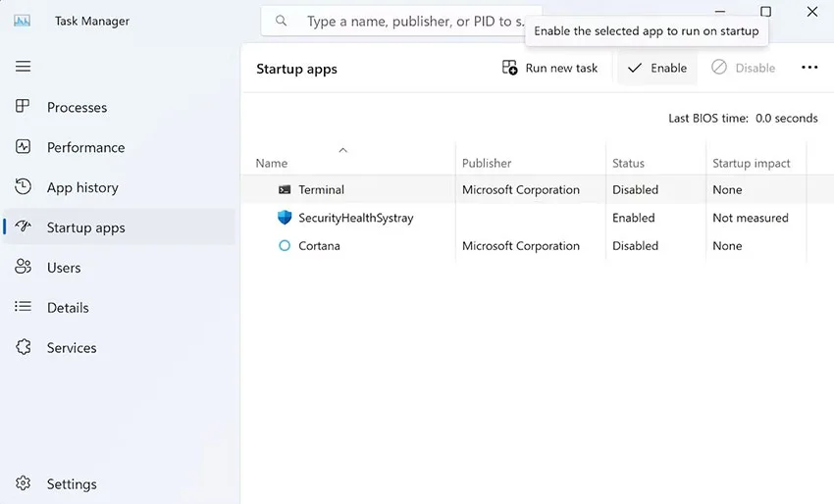
Task: Click the Performance pulse icon
Action: tap(23, 147)
